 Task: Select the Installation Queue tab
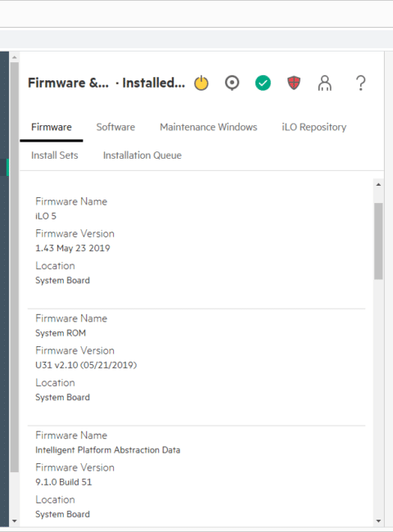(x=142, y=156)
